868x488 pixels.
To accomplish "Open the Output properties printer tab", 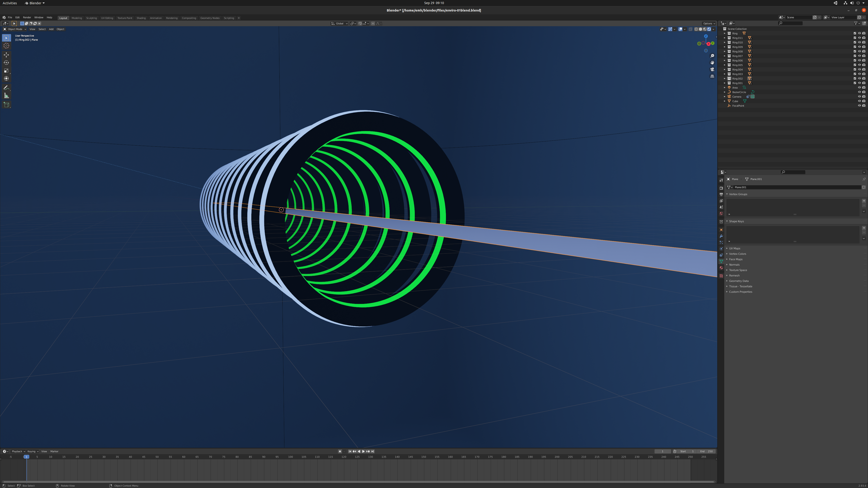I will 721,194.
